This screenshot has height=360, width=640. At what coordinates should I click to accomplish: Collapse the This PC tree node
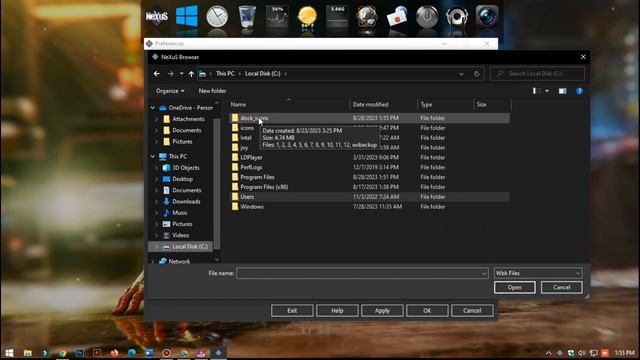coord(153,156)
